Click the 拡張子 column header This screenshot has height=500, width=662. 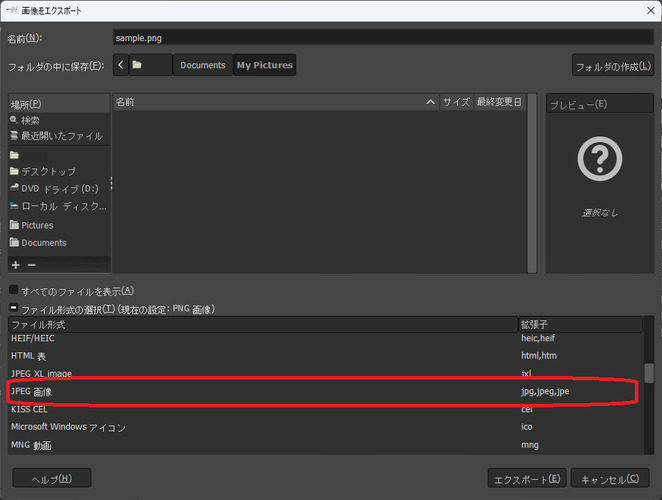tap(581, 324)
